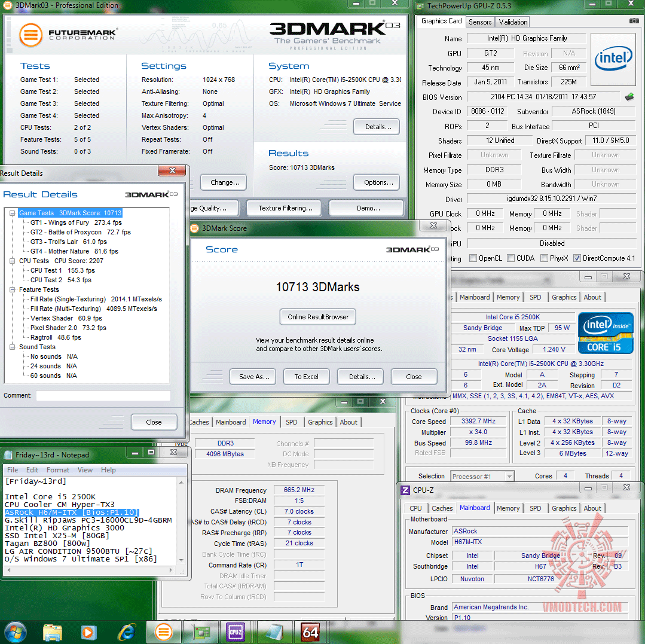This screenshot has height=644, width=645.
Task: Toggle DirectCompute 4.1 checkbox
Action: point(577,258)
